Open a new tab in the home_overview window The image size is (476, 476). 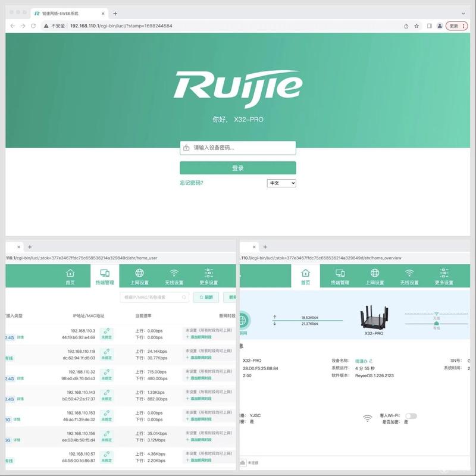[x=265, y=247]
